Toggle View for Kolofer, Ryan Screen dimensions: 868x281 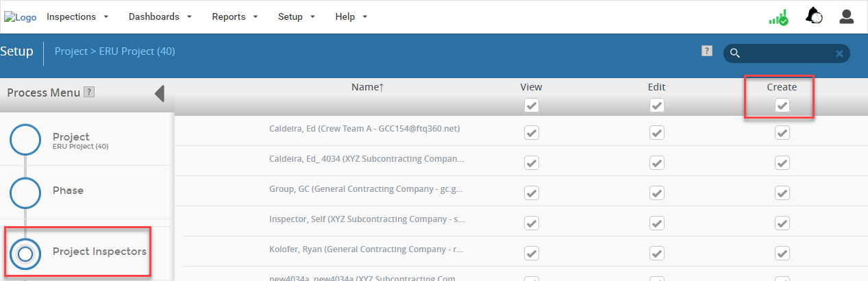click(x=532, y=254)
